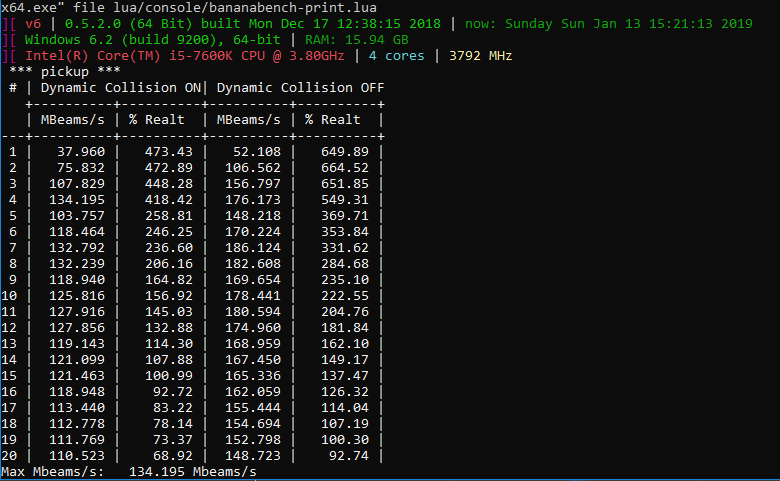Click value '186.124' in row 7
The width and height of the screenshot is (780, 481).
tap(253, 248)
